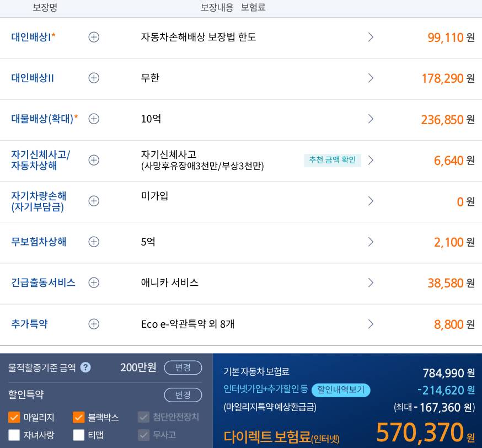Click the 변경 button next to 할인특약
Screen dimensions: 482x448
click(183, 395)
